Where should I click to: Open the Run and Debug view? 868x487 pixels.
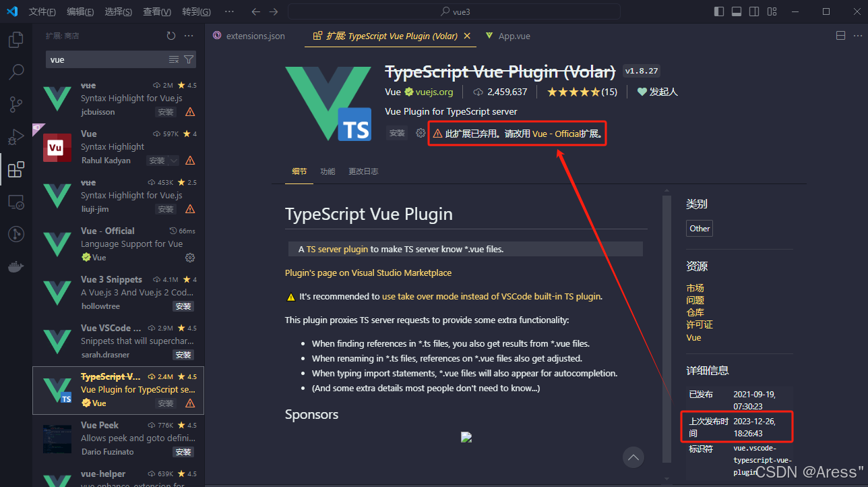[16, 137]
